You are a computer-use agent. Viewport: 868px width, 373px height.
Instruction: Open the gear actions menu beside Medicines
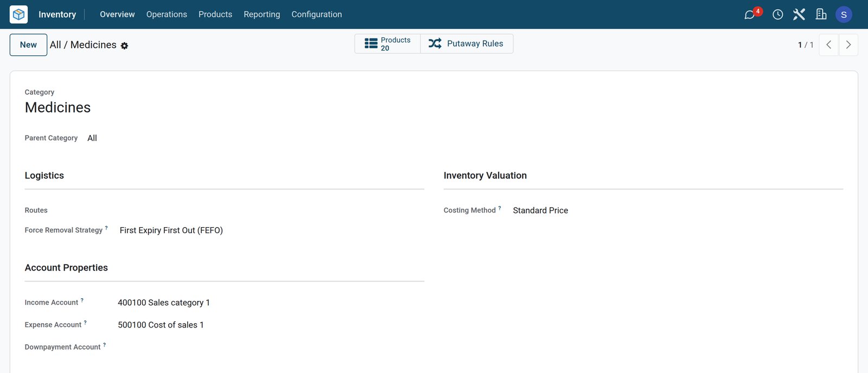[x=124, y=46]
